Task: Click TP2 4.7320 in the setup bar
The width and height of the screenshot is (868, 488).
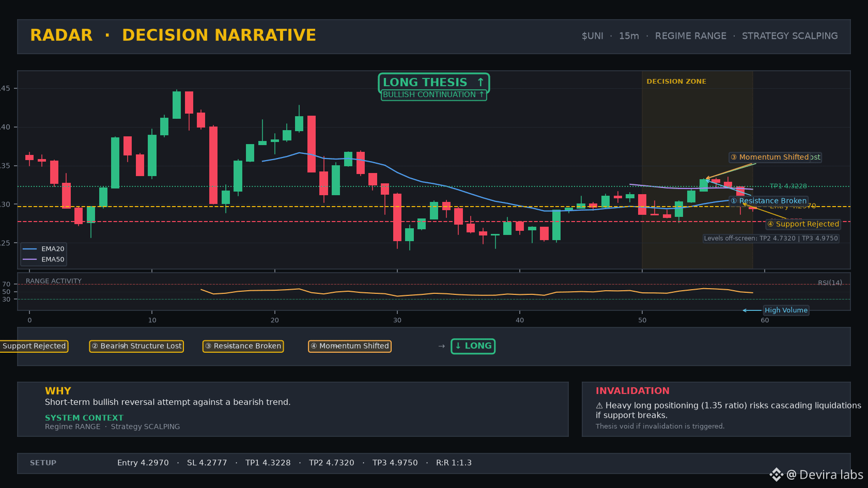Action: click(332, 463)
